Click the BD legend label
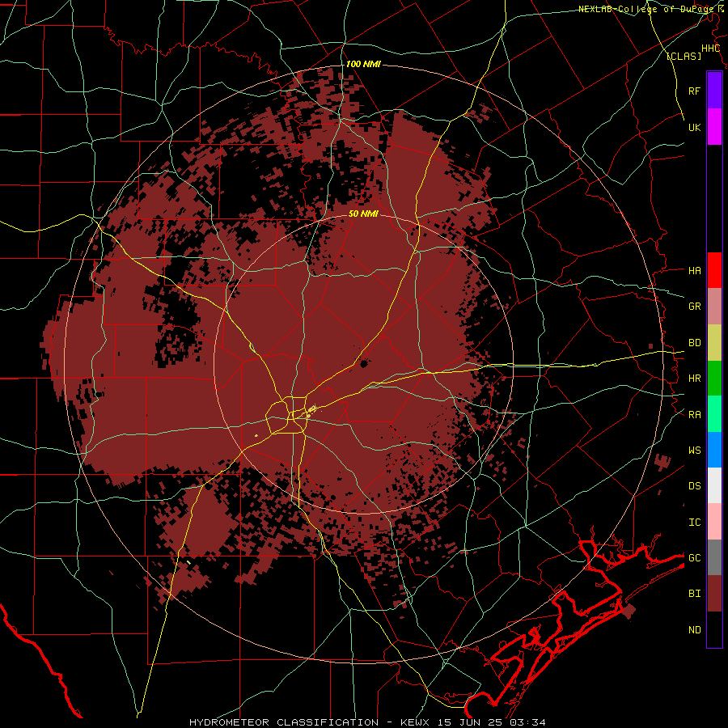728x728 pixels. (694, 343)
